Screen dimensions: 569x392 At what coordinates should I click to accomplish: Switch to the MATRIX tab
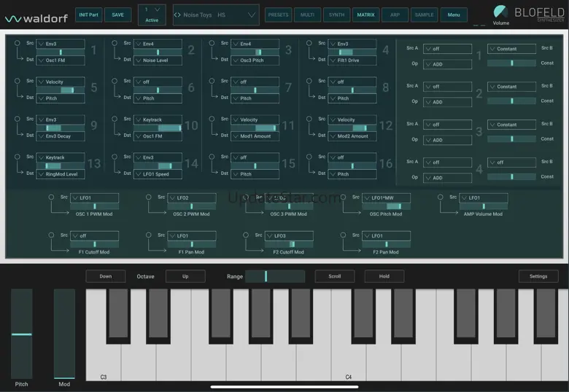tap(365, 15)
